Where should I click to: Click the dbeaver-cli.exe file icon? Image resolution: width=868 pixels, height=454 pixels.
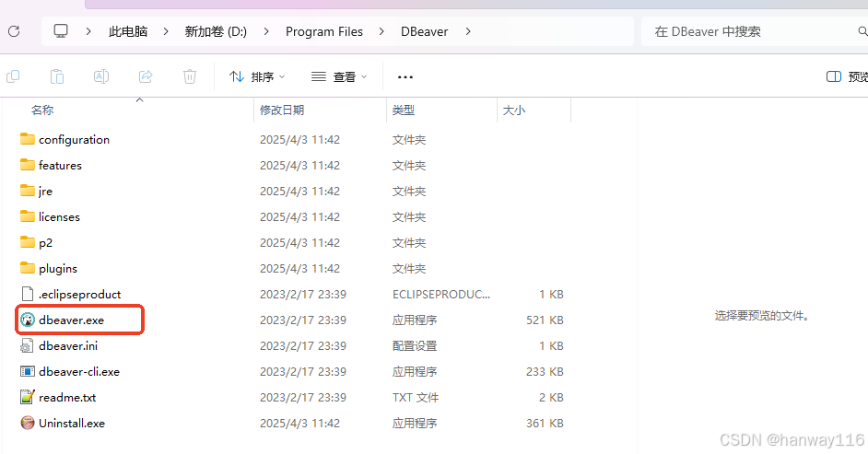tap(28, 372)
